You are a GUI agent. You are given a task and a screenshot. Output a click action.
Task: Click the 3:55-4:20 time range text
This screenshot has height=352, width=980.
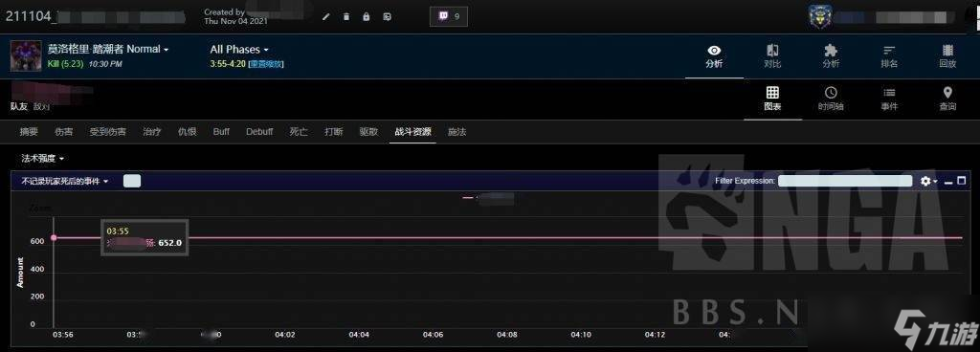pyautogui.click(x=228, y=64)
